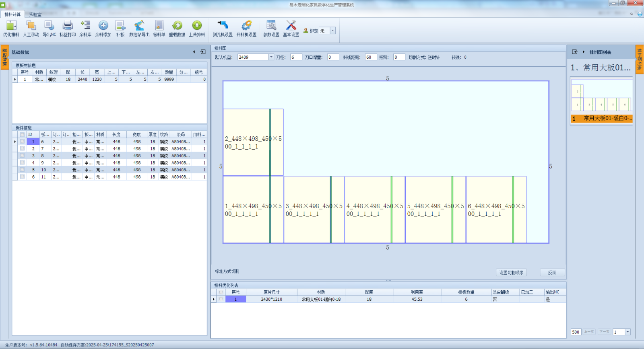Image resolution: width=644 pixels, height=349 pixels.
Task: Collapse 基础数据 panel with the left arrow
Action: pos(194,52)
